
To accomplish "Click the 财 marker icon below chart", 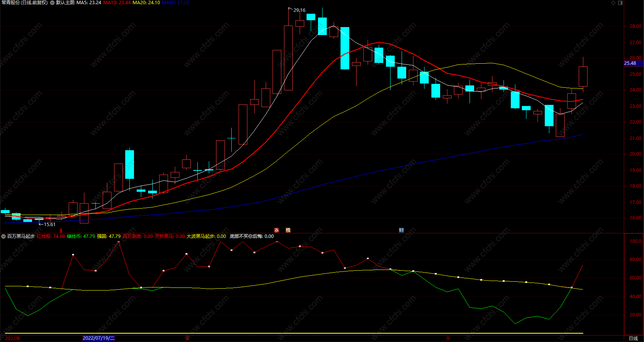I will (x=401, y=230).
